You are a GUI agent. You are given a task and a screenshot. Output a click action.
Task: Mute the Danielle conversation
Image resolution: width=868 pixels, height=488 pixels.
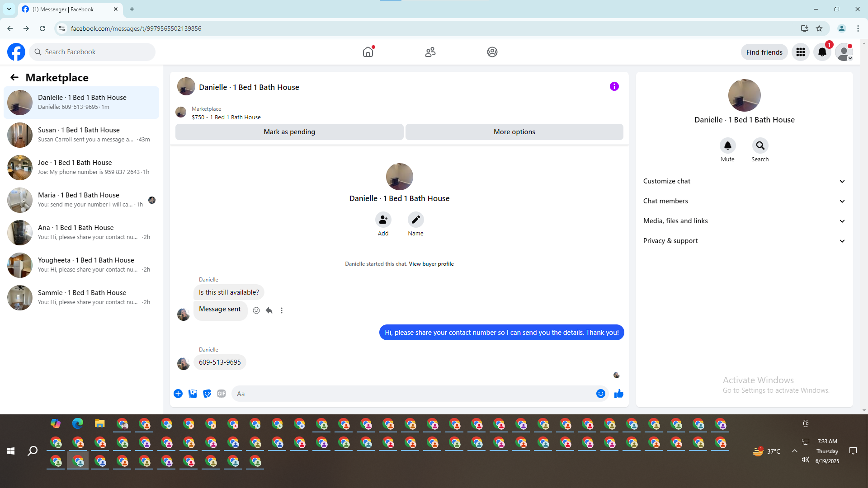coord(728,145)
